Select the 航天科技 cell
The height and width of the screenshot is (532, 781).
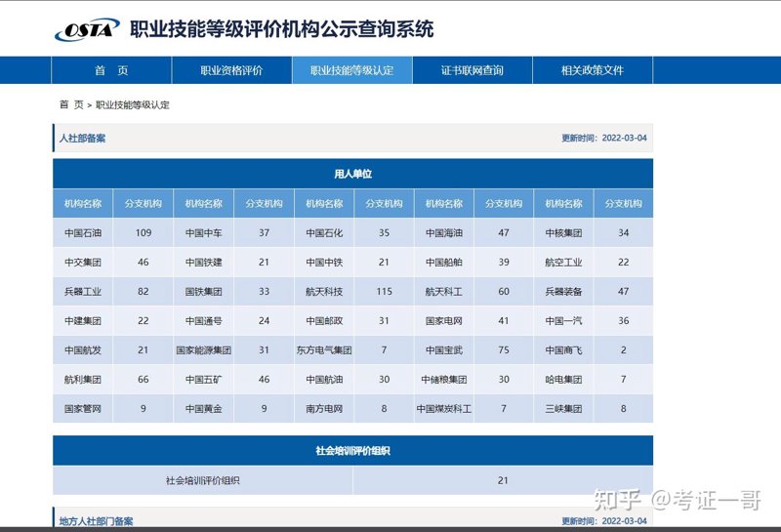(324, 292)
